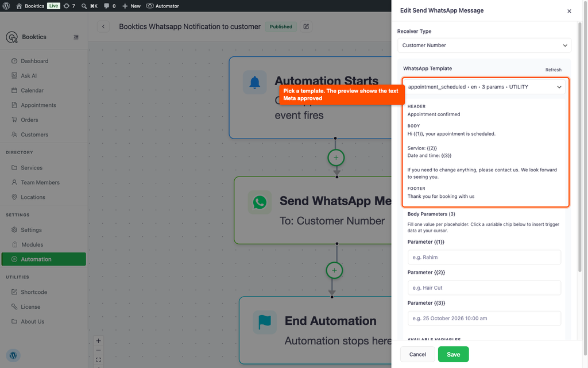Cancel editing the WhatsApp message
The image size is (588, 368).
pyautogui.click(x=417, y=354)
